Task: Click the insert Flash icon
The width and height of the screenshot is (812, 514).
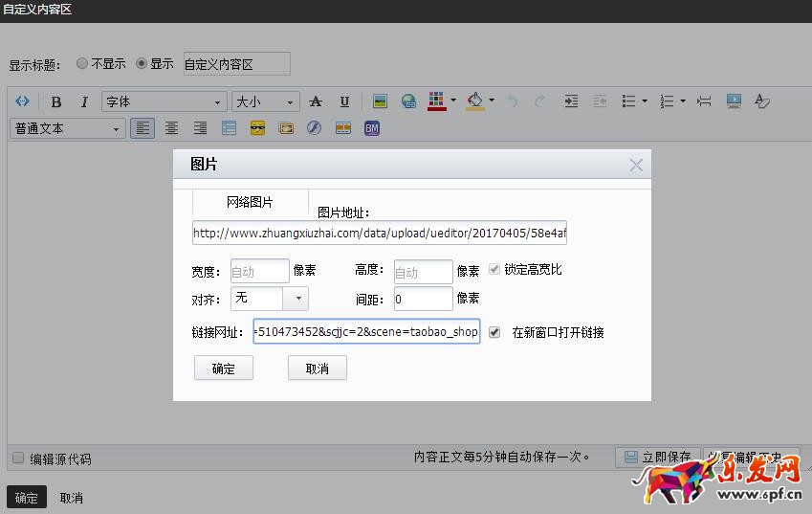Action: pos(314,128)
